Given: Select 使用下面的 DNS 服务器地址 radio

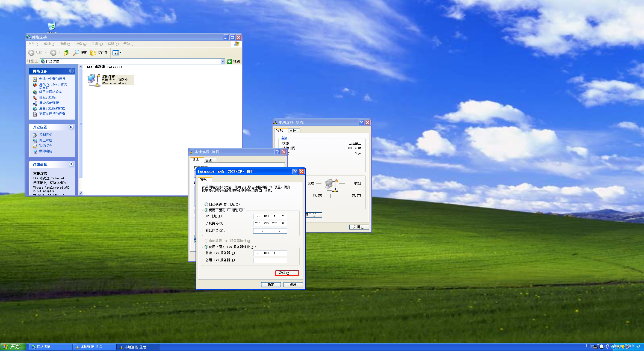Looking at the screenshot, I should 206,247.
